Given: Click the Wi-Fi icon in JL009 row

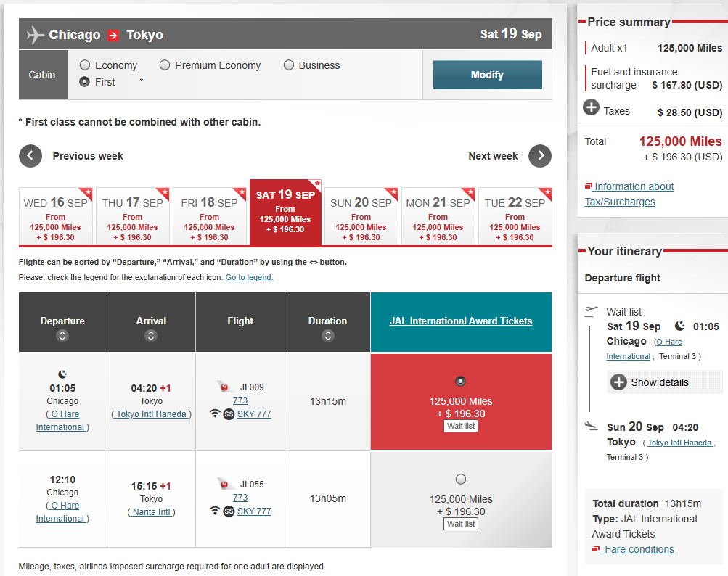Looking at the screenshot, I should tap(215, 413).
